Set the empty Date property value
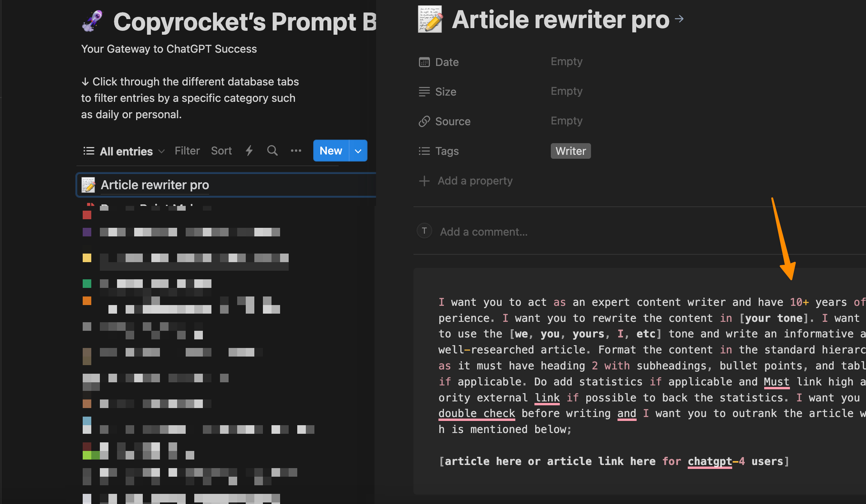 tap(566, 62)
